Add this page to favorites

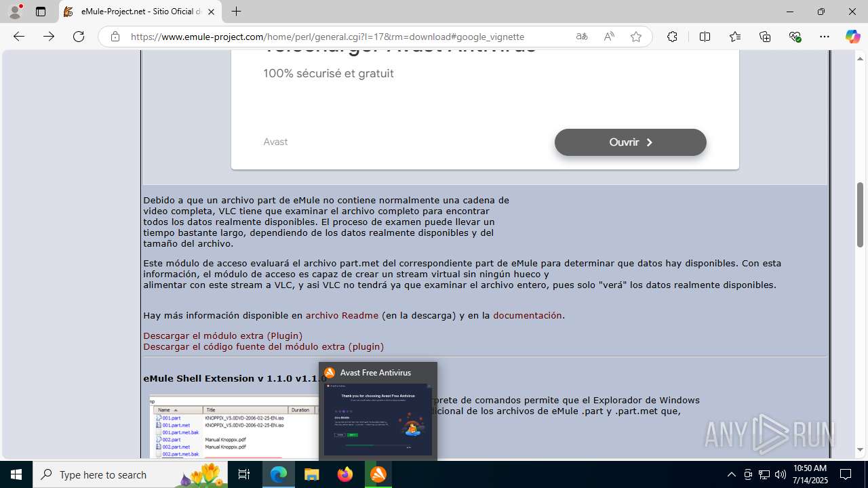click(635, 37)
